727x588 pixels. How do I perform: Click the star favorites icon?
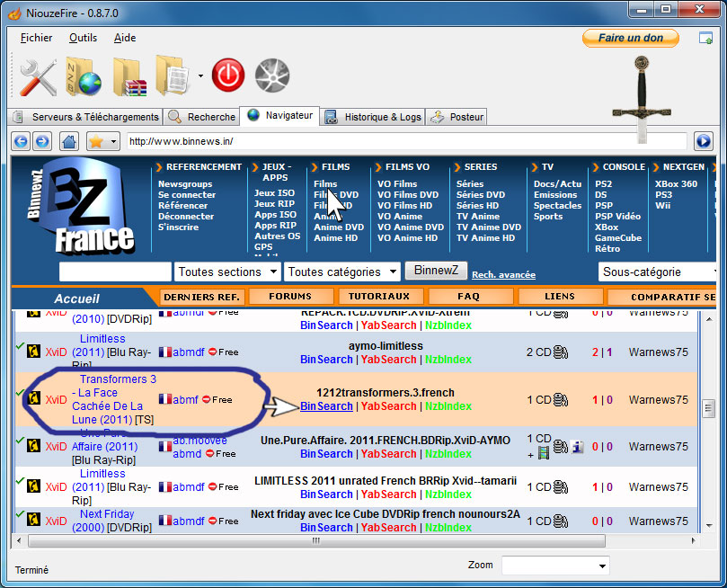pos(96,141)
